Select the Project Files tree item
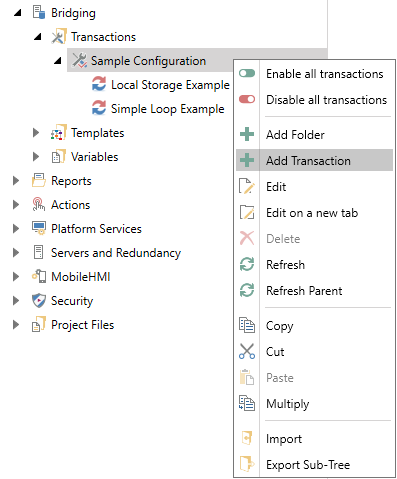397x479 pixels. coord(82,325)
